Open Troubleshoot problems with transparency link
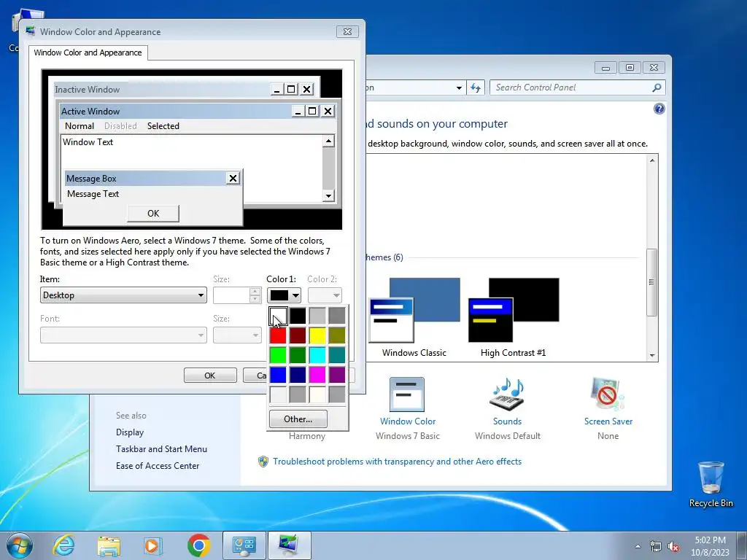 tap(397, 462)
